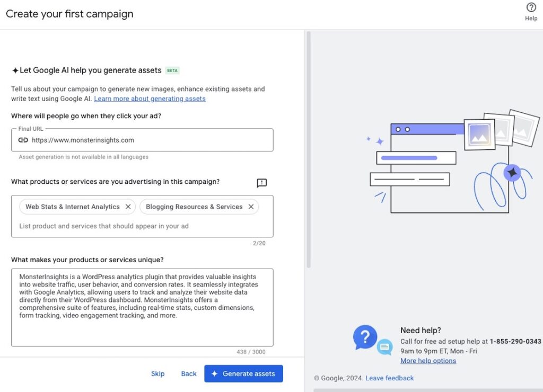Remove the Web Stats & Internet Analytics chip
The width and height of the screenshot is (543, 392).
pyautogui.click(x=128, y=207)
